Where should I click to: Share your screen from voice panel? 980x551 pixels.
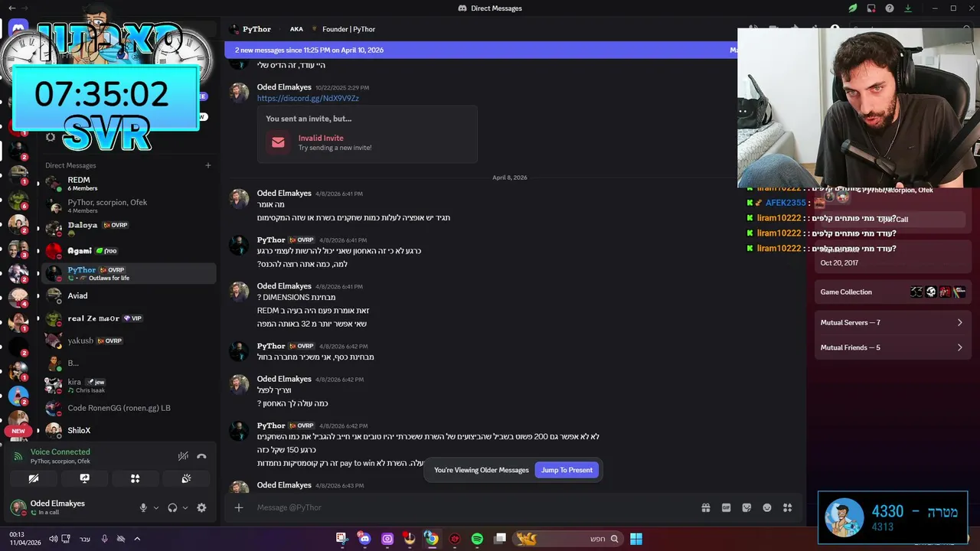(84, 478)
